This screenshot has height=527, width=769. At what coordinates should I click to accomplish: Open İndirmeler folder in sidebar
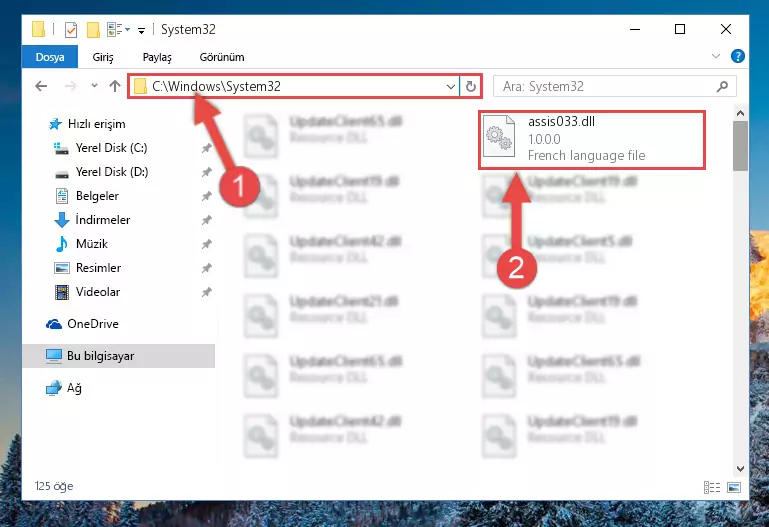pyautogui.click(x=103, y=220)
